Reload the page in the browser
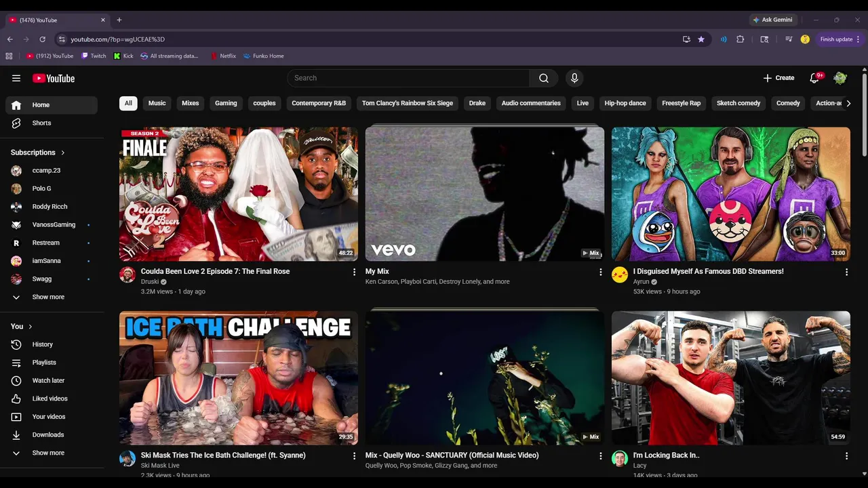 [x=43, y=39]
